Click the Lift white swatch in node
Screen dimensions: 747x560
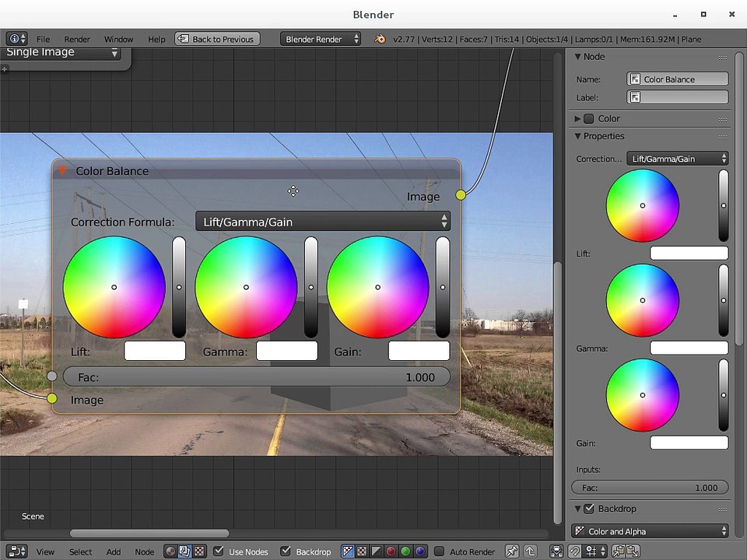pos(155,351)
